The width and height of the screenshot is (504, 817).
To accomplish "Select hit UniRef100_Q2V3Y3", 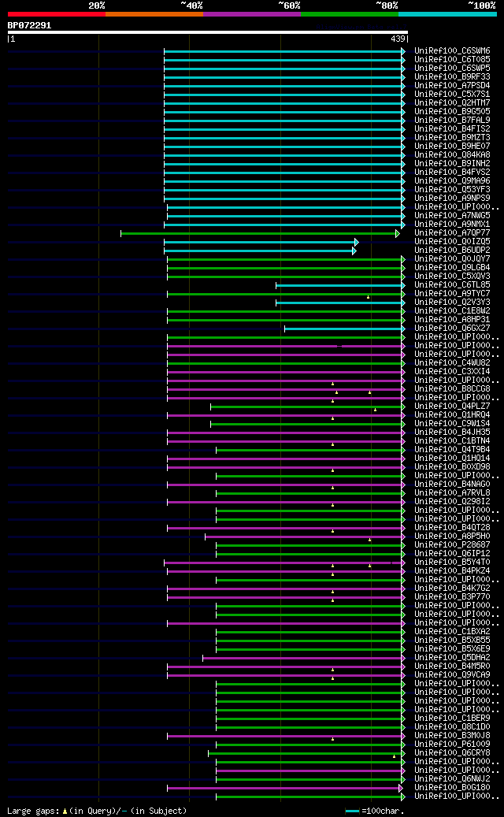I will (453, 303).
